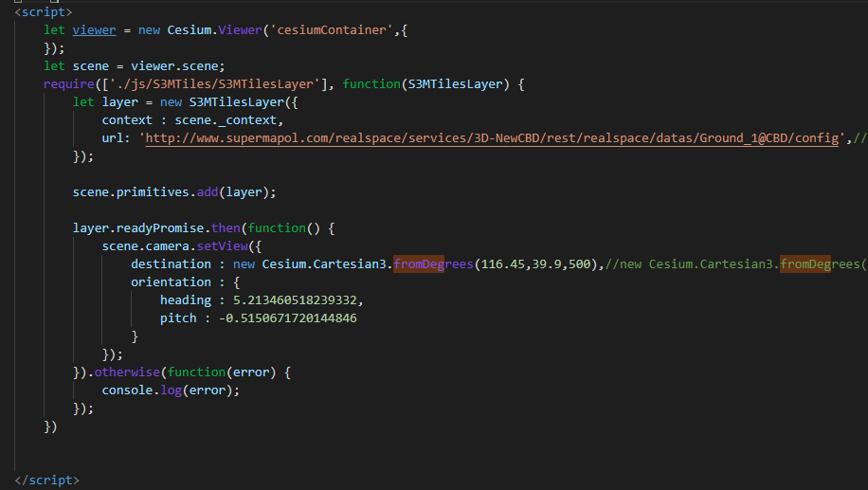The height and width of the screenshot is (490, 868).
Task: Click the 'pitch' property key
Action: coord(178,318)
